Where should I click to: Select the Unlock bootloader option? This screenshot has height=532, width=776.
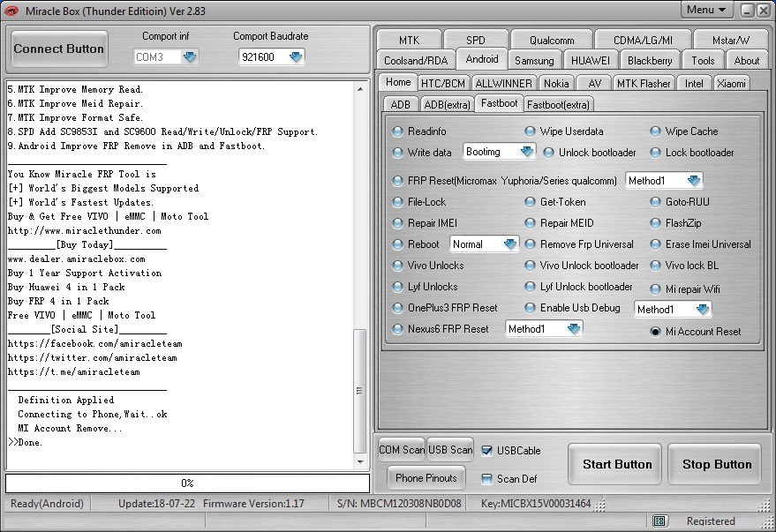(548, 153)
